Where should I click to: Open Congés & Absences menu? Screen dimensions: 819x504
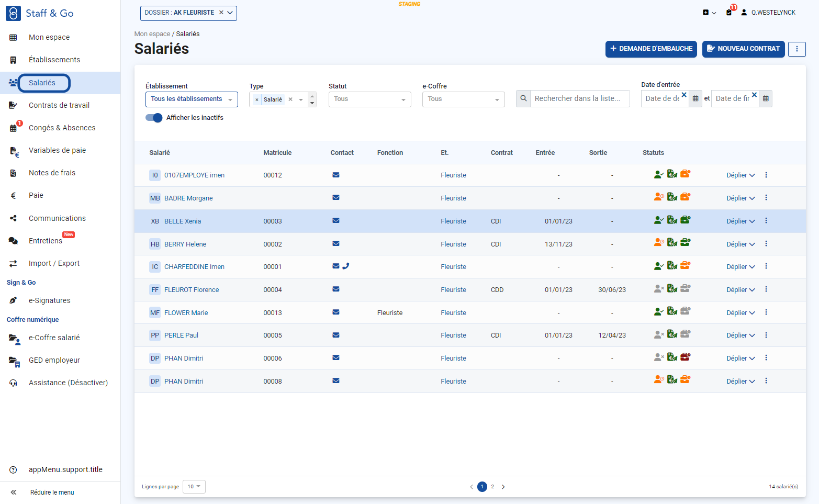click(62, 128)
